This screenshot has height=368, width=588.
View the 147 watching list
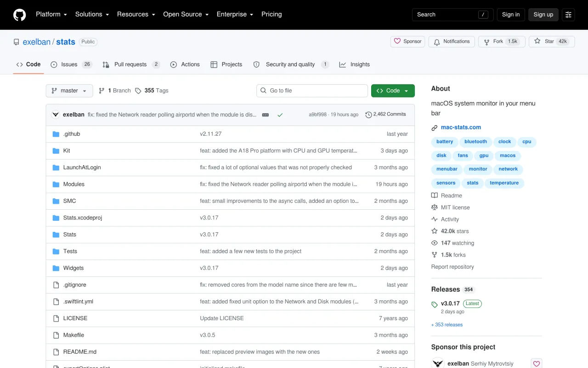point(453,243)
